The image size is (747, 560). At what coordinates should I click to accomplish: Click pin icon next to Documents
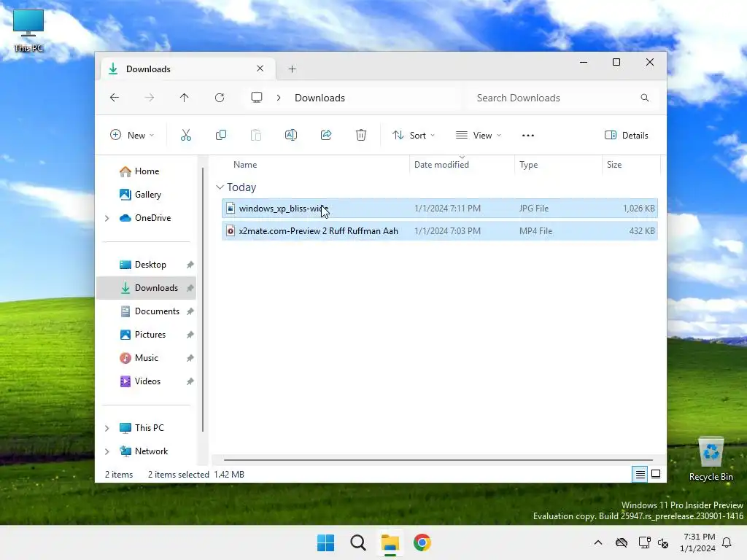(190, 311)
